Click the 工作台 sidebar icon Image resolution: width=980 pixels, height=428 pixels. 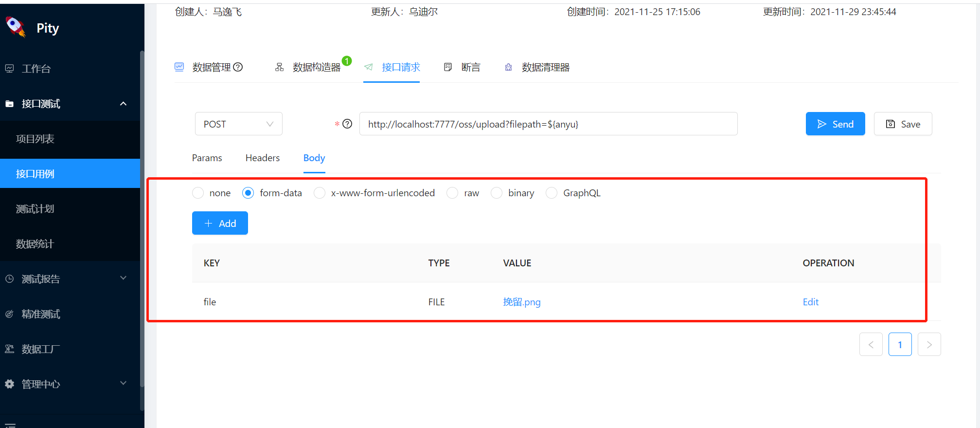click(x=9, y=69)
